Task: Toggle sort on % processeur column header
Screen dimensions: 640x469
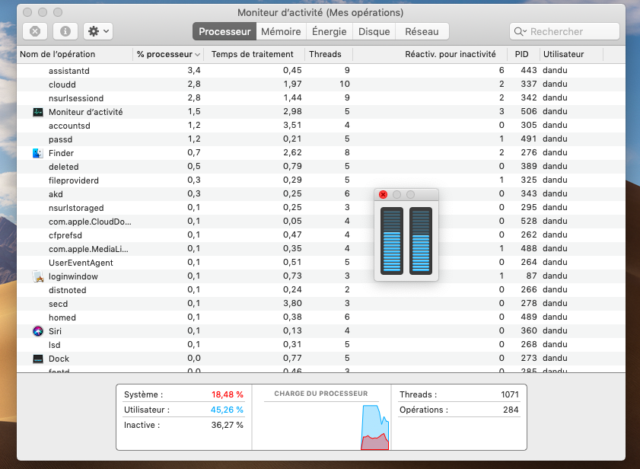Action: point(168,54)
